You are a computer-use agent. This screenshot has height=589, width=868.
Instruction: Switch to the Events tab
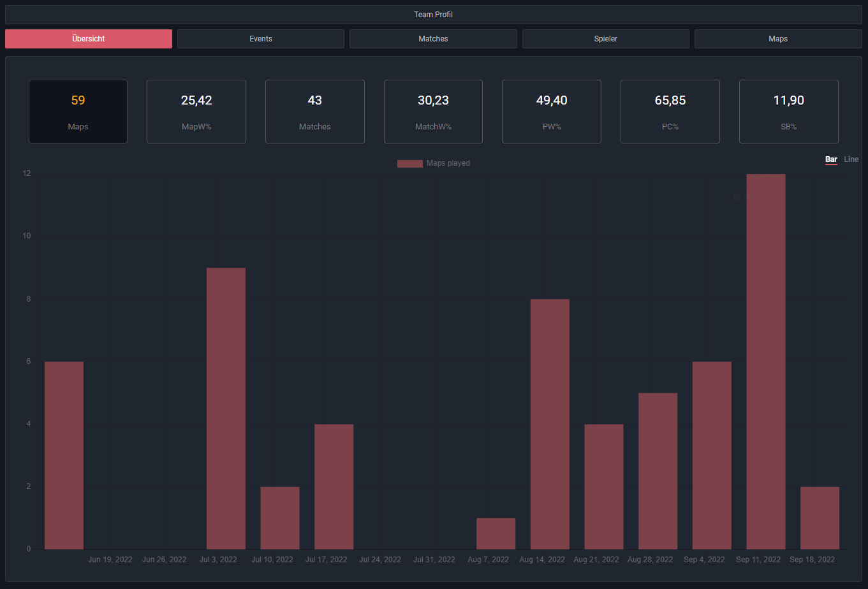tap(261, 39)
